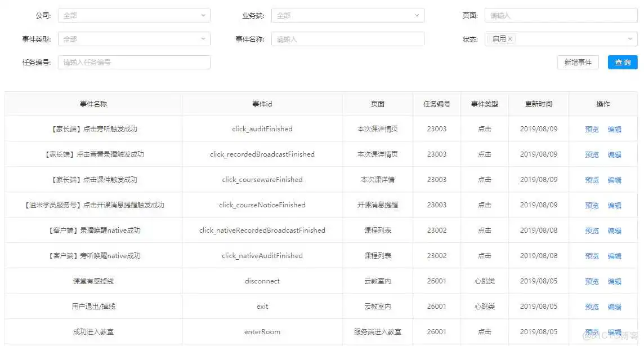Preview the click_courseNoticeFinished event
This screenshot has width=644, height=346.
point(592,205)
